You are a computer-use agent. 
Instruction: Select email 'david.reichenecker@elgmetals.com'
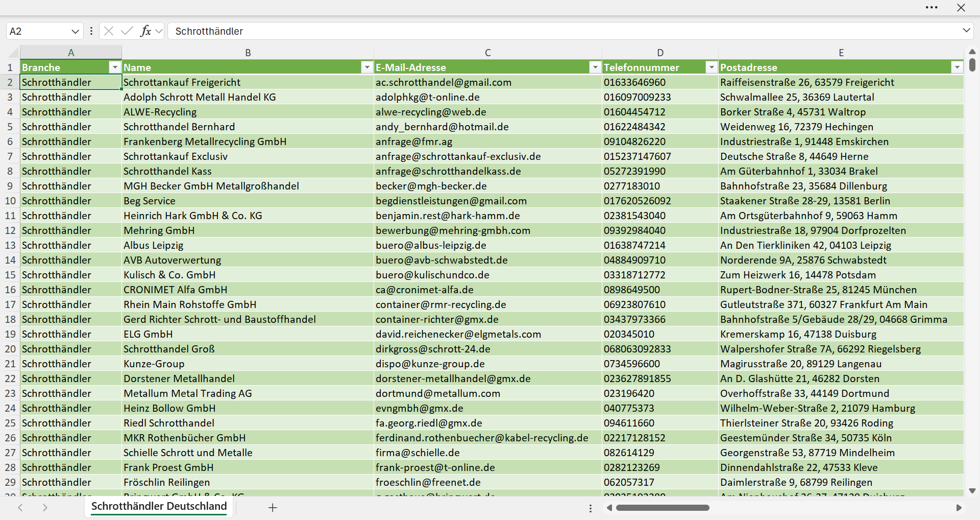[488, 334]
